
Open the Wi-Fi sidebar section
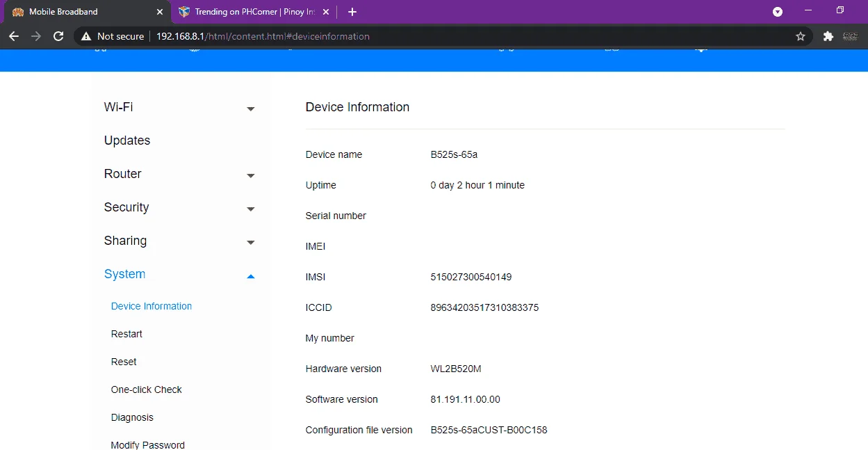(x=118, y=107)
